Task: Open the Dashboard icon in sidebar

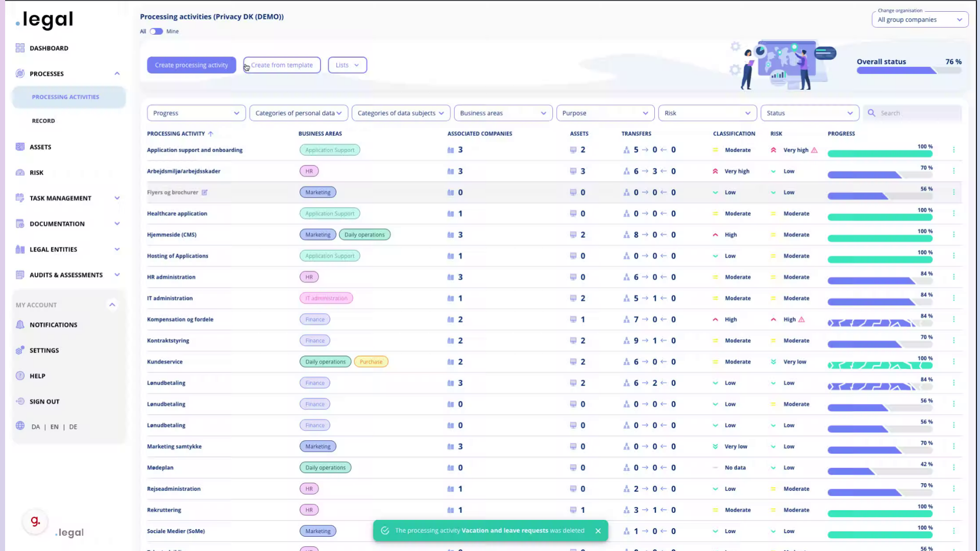Action: tap(20, 48)
